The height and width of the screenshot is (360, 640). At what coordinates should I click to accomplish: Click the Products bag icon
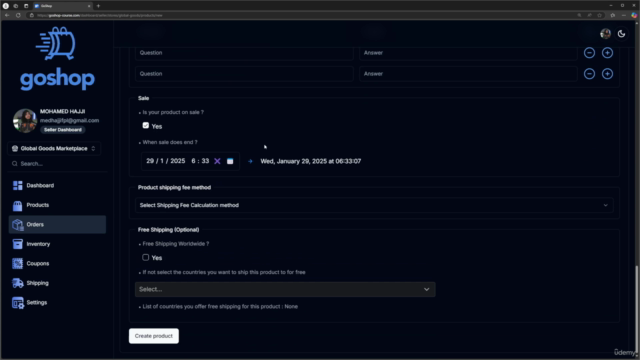(x=18, y=205)
